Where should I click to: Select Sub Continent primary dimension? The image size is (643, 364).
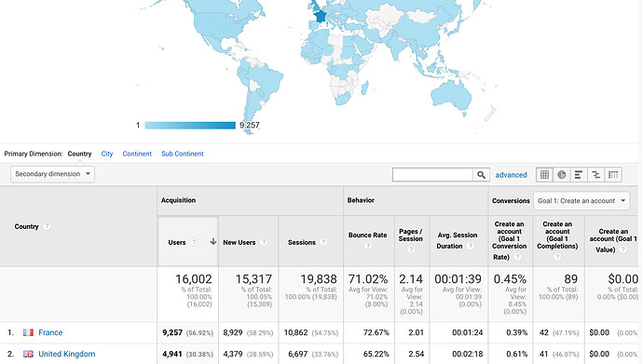click(x=183, y=154)
